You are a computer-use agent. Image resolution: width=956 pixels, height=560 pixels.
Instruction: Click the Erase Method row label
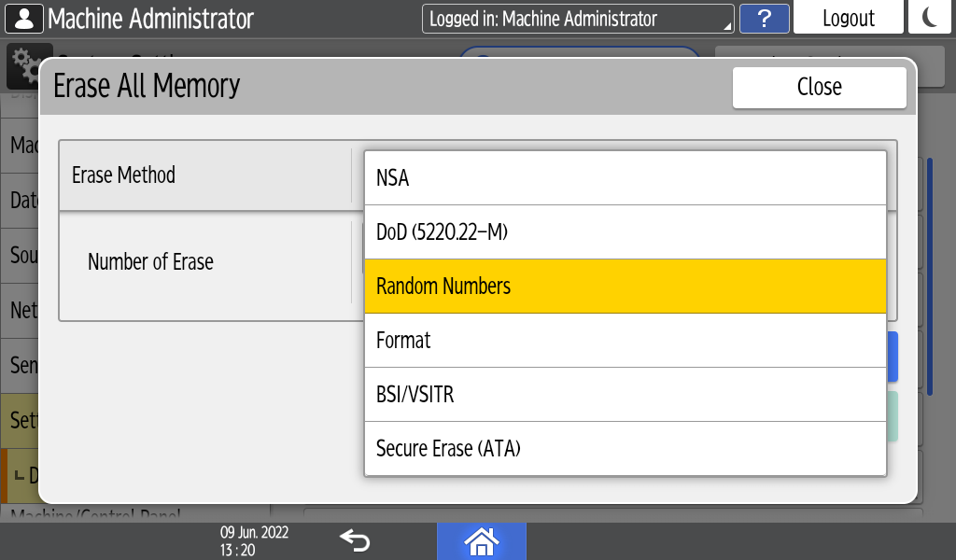(x=123, y=175)
